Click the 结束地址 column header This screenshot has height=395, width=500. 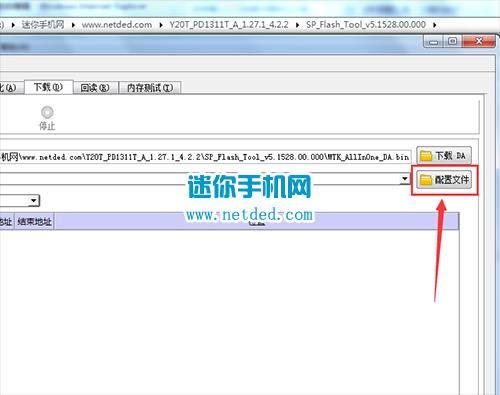coord(34,222)
